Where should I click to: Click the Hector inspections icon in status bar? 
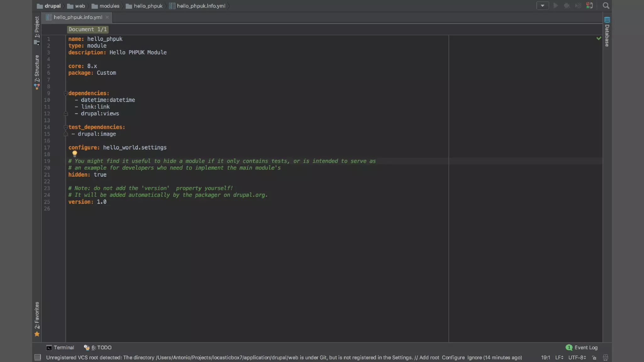(x=605, y=358)
